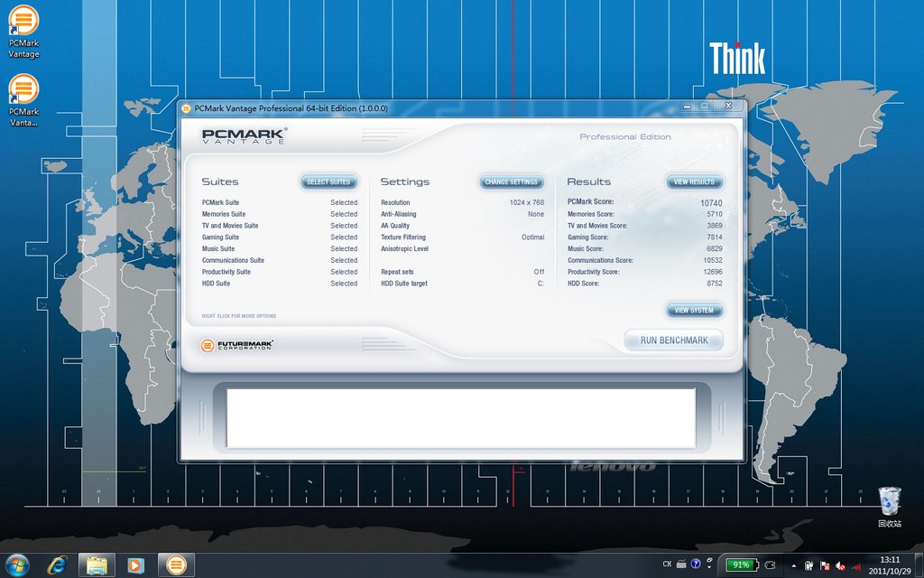Open the first PCMark Vantage desktop shortcut

point(23,32)
